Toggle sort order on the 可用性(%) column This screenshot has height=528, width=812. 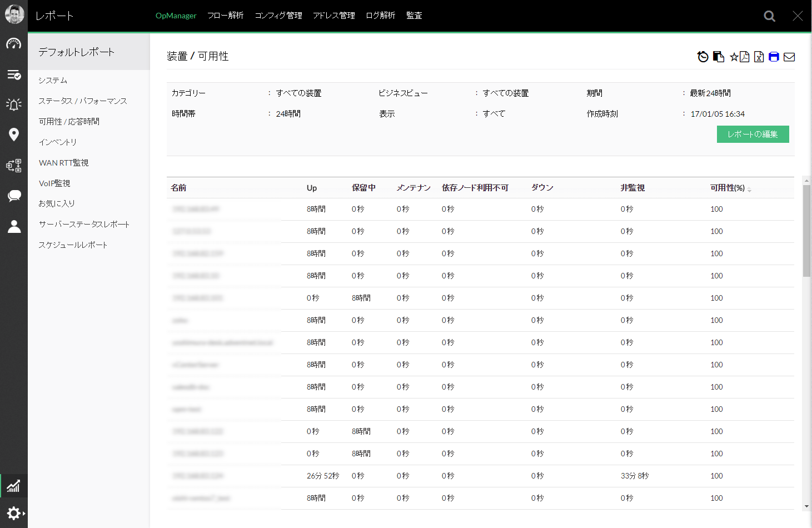749,189
